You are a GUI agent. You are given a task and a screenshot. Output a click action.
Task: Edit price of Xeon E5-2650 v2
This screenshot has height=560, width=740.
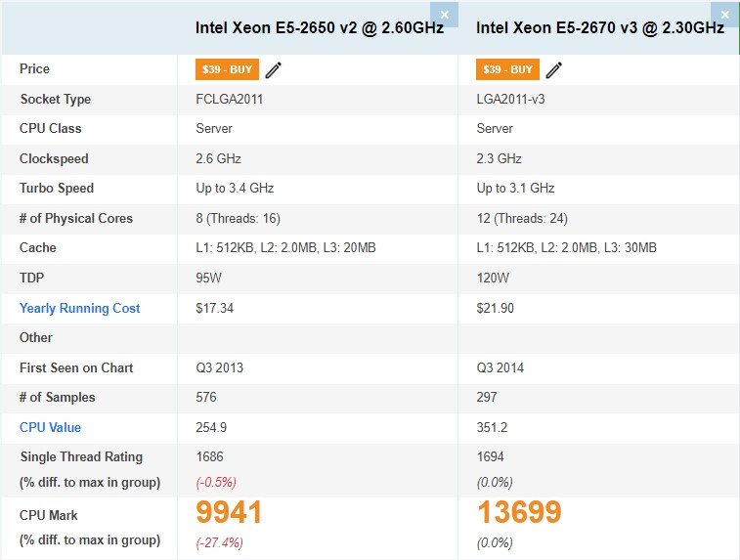point(274,69)
